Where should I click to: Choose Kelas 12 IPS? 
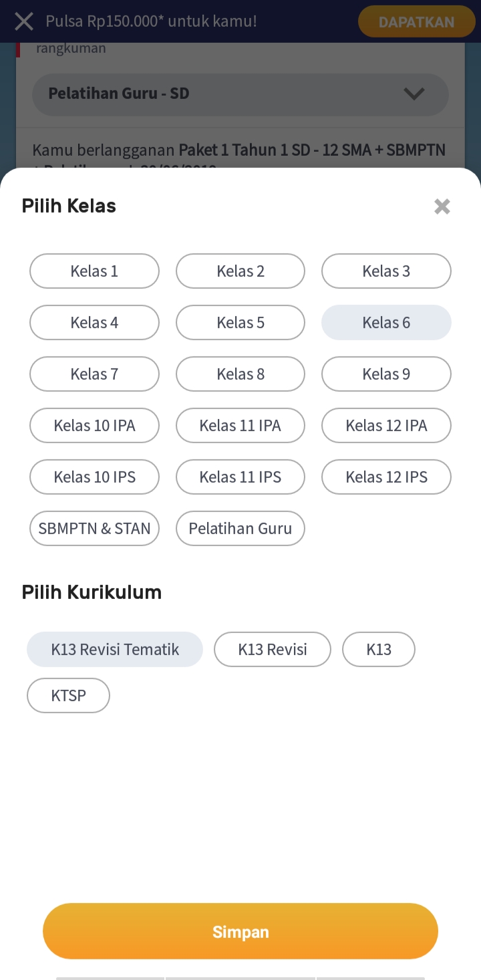click(386, 477)
